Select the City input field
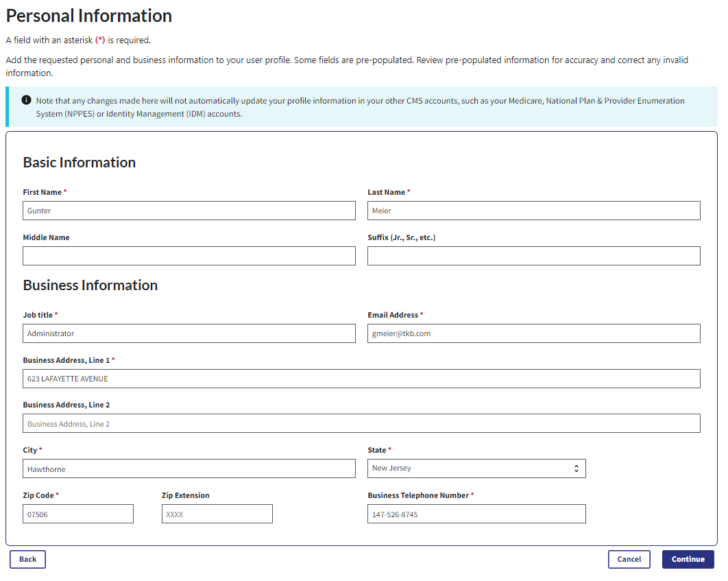This screenshot has width=728, height=581. [x=189, y=469]
